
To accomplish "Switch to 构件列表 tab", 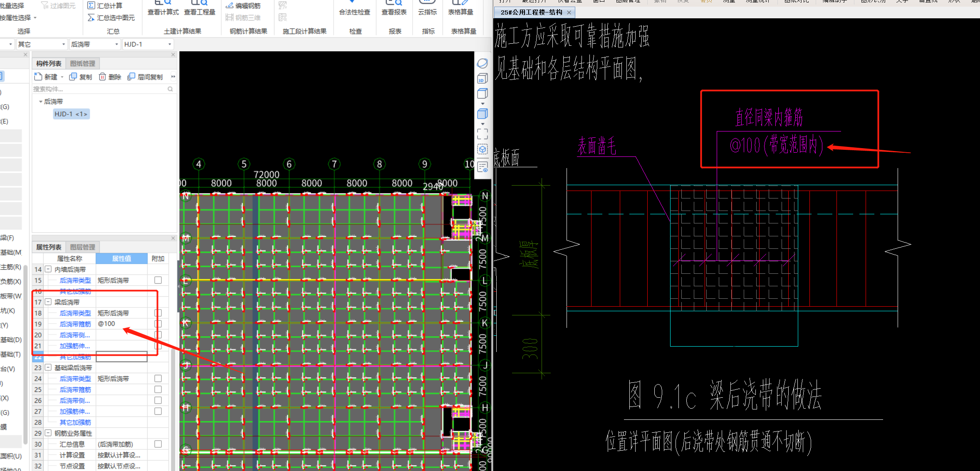I will pos(49,63).
